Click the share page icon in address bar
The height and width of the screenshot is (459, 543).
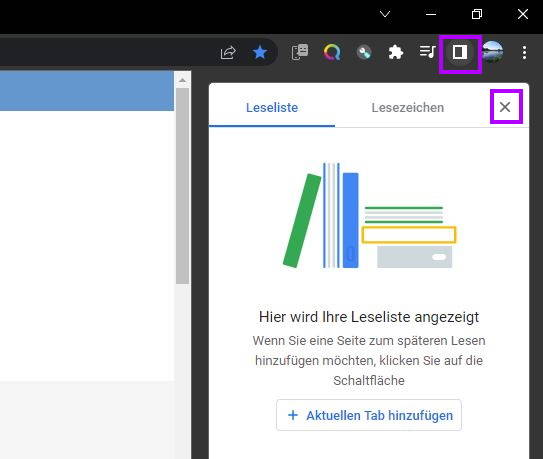pyautogui.click(x=228, y=53)
